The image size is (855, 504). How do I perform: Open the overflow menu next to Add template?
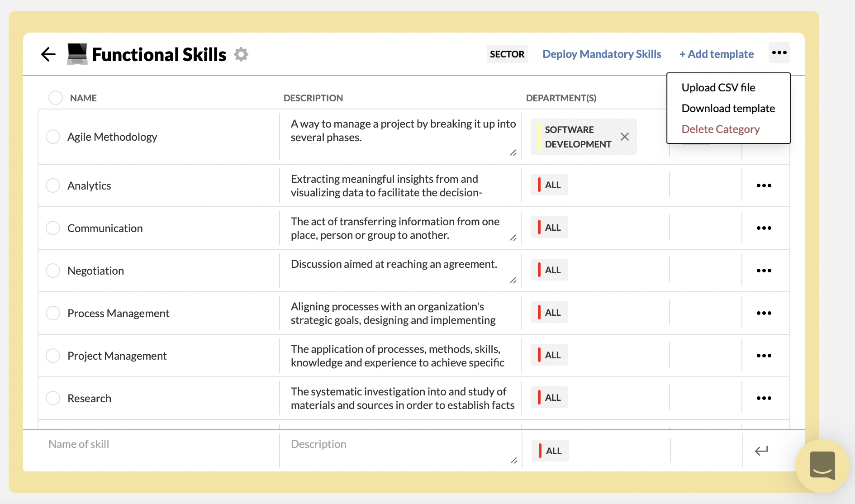pos(779,53)
